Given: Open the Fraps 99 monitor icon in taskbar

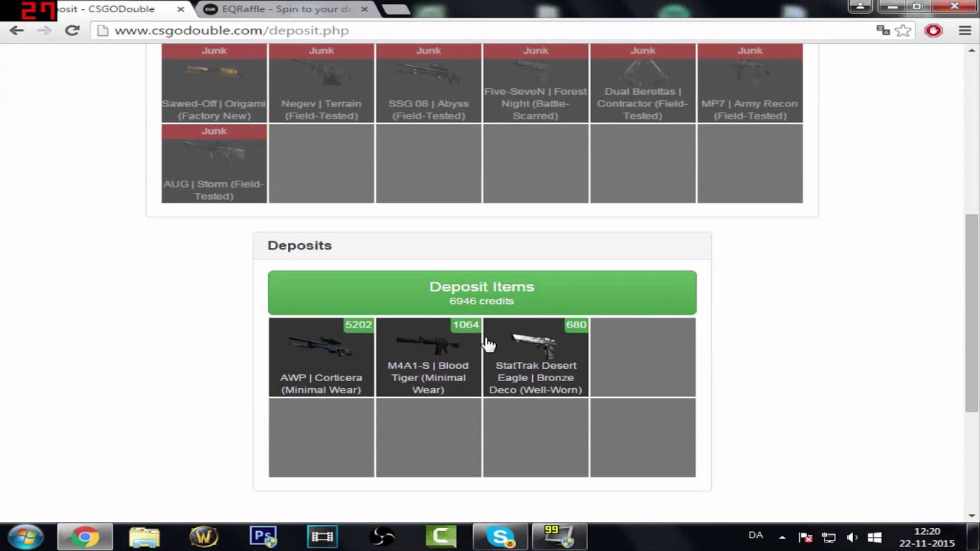Looking at the screenshot, I should (560, 537).
